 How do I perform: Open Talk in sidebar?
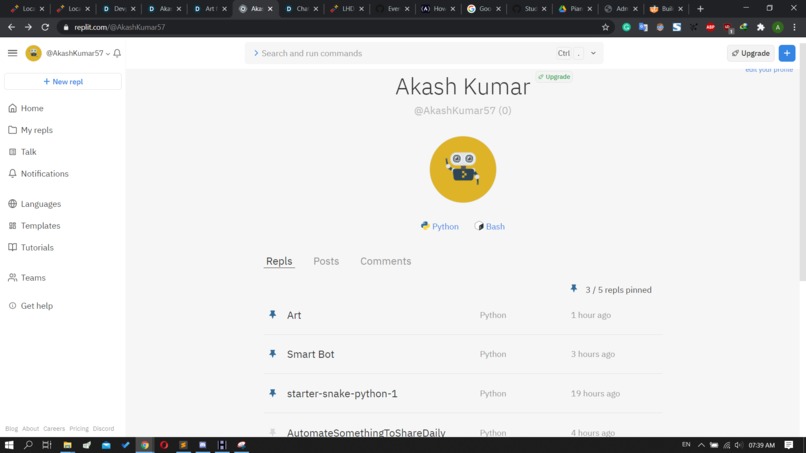pyautogui.click(x=22, y=152)
